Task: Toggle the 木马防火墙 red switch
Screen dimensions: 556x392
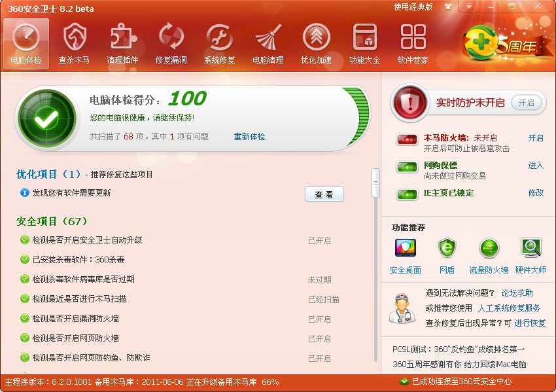Action: (407, 139)
